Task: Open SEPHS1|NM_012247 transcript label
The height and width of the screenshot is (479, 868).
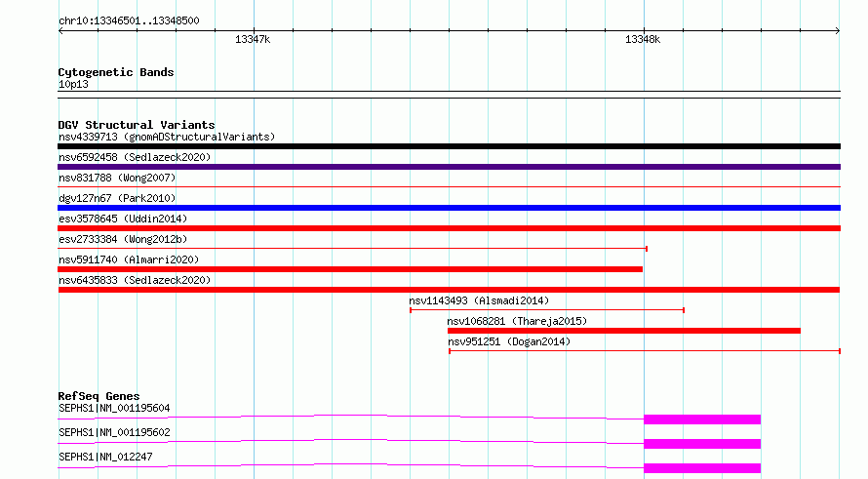Action: [105, 457]
